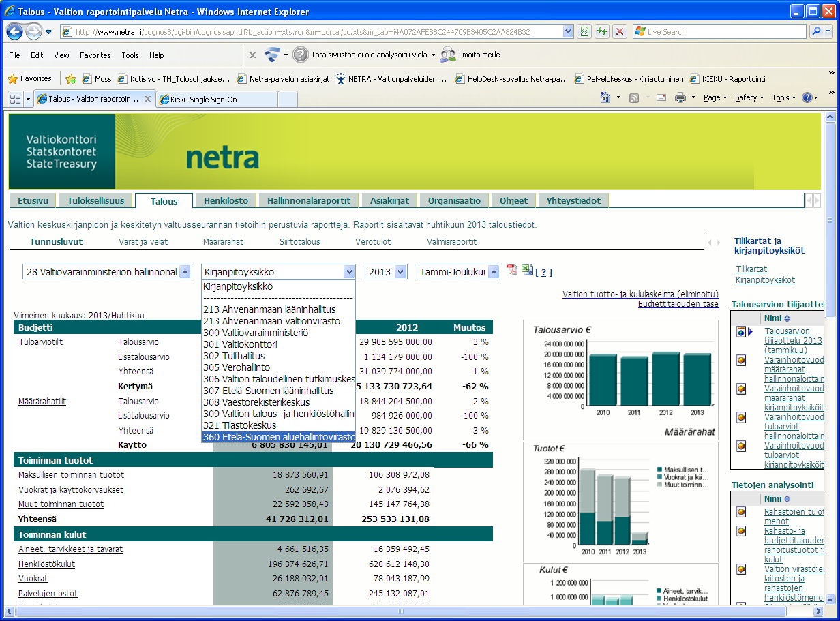Click the RSS feeds icon
This screenshot has width=840, height=621.
[633, 97]
